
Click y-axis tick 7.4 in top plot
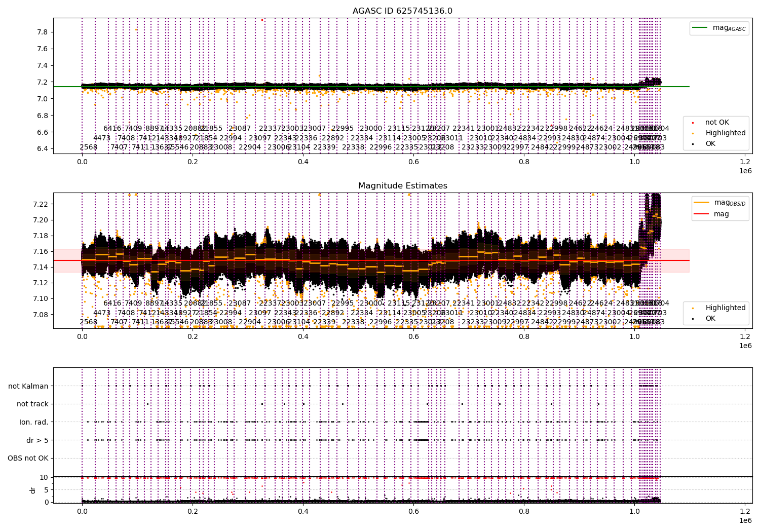[43, 65]
